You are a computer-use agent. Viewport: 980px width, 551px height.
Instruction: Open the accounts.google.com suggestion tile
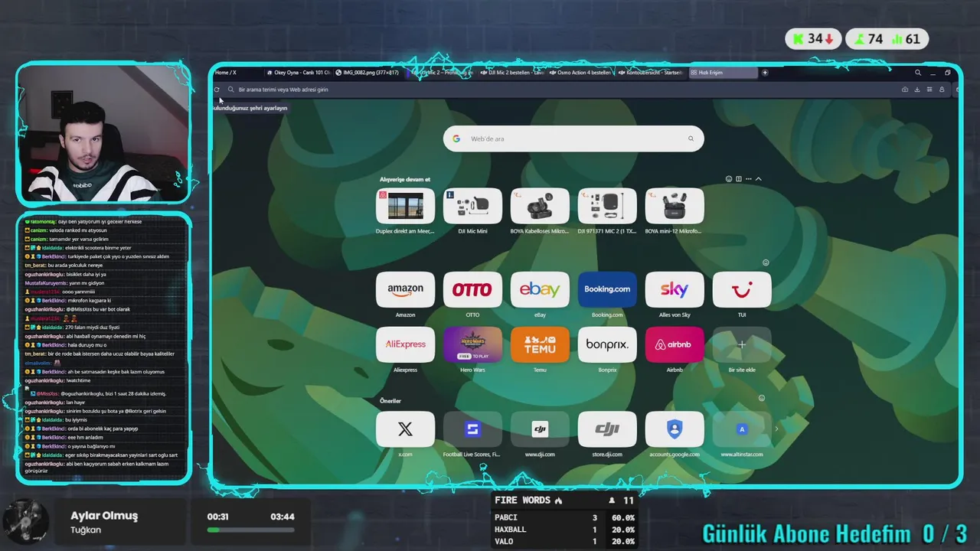pos(675,429)
